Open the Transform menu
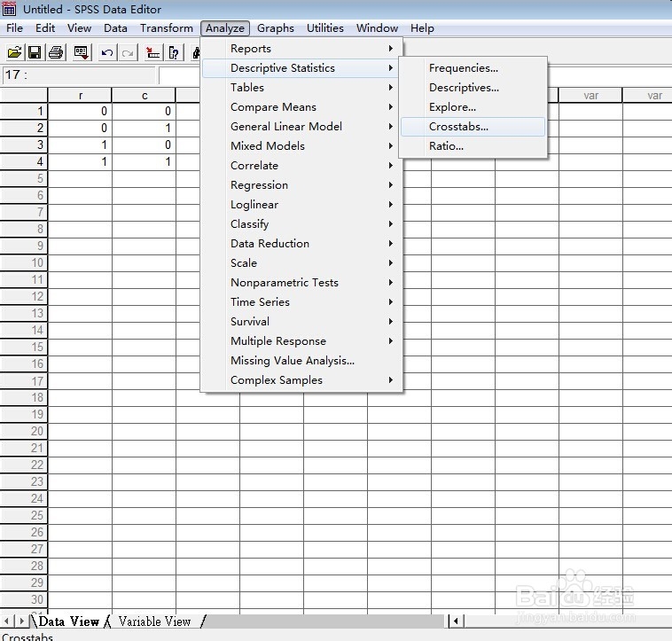Screen dimensions: 672x641 point(167,28)
